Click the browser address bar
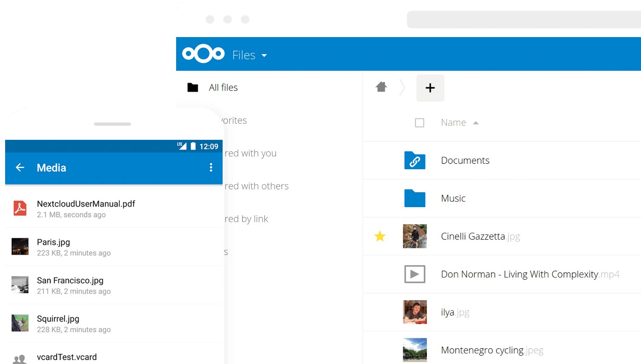The image size is (641, 364). 524,20
